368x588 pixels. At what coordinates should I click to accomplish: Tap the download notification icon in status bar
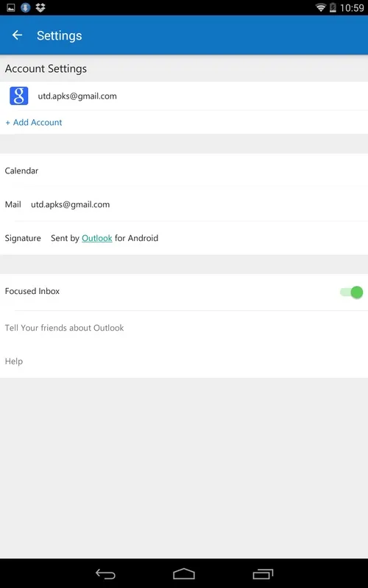click(26, 7)
